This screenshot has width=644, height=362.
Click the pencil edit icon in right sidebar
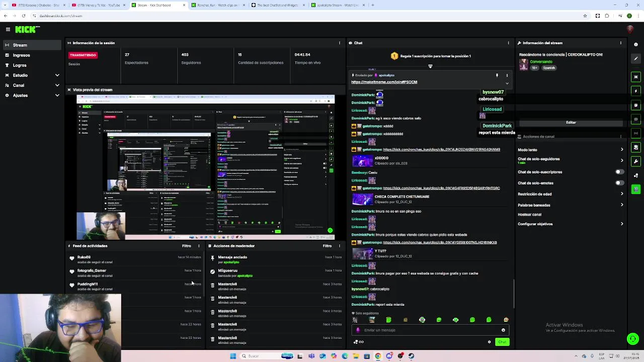[636, 58]
